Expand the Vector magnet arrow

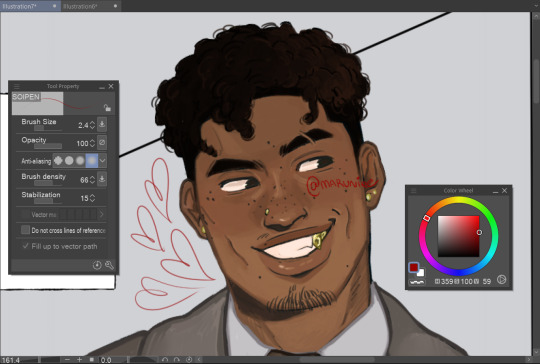pos(102,215)
